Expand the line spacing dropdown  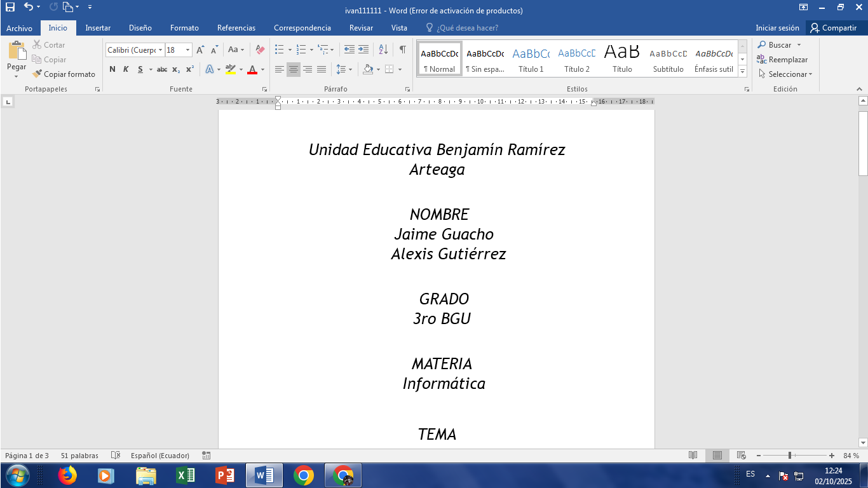pyautogui.click(x=351, y=69)
